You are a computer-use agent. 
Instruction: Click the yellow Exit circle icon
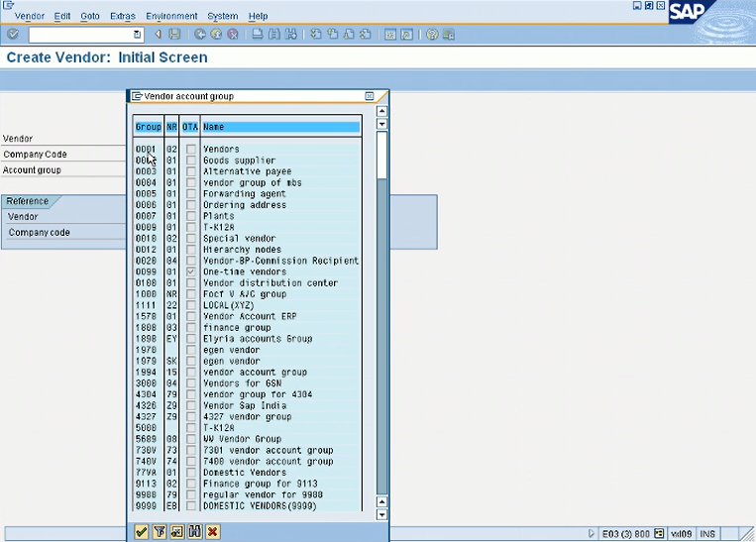pos(216,35)
